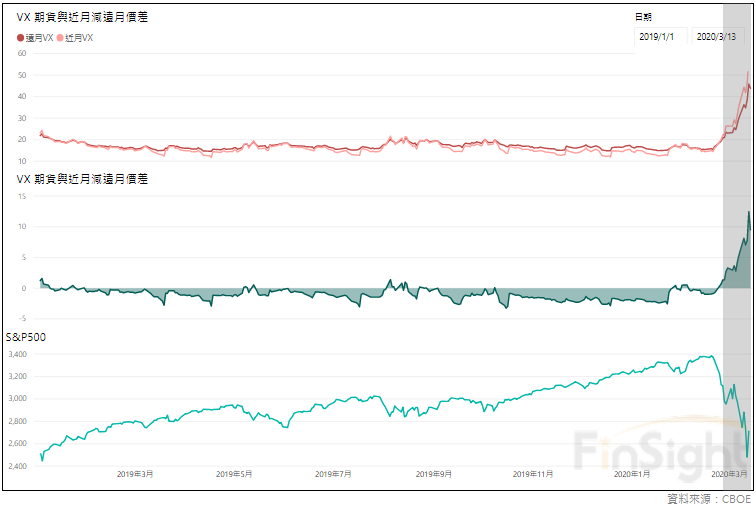This screenshot has height=508, width=756.
Task: Click the VX peak in the shaded region
Action: [x=747, y=73]
